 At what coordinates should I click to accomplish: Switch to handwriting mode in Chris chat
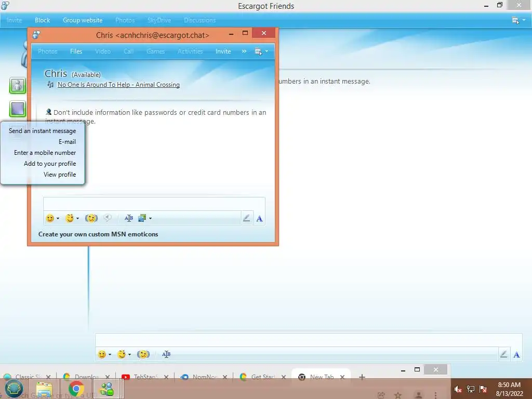point(247,218)
